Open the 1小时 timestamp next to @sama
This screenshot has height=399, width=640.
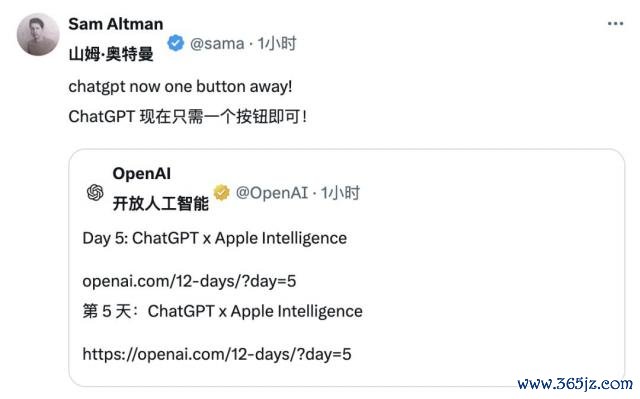[x=277, y=43]
